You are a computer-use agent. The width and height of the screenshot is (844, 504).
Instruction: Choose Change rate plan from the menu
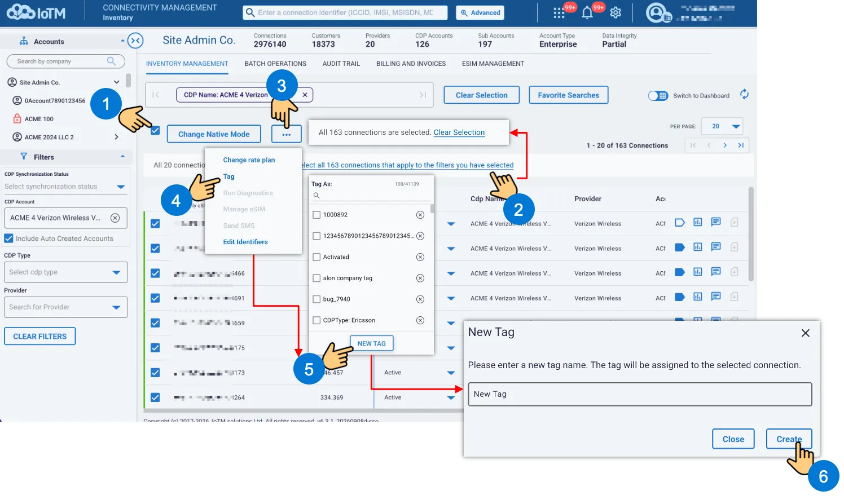(249, 160)
